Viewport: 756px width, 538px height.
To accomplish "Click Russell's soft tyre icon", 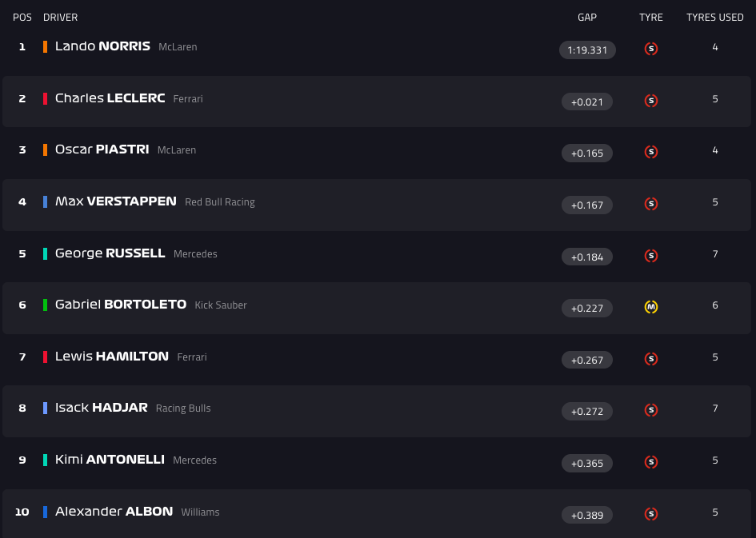I will (x=651, y=256).
